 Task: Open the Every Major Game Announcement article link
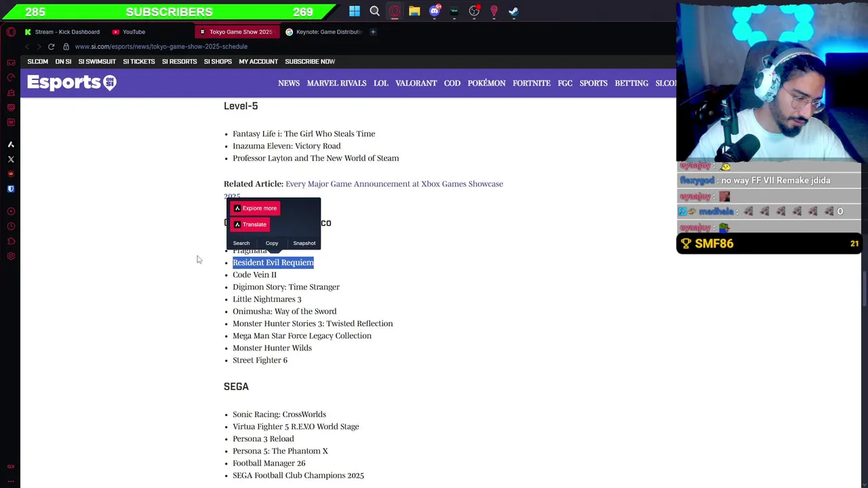(x=394, y=184)
